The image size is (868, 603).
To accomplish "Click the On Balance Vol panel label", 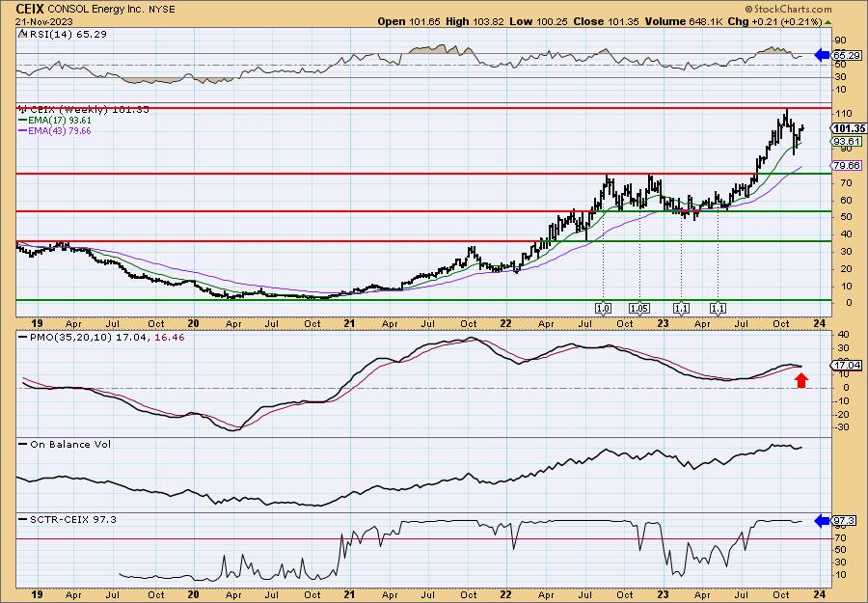I will click(65, 444).
